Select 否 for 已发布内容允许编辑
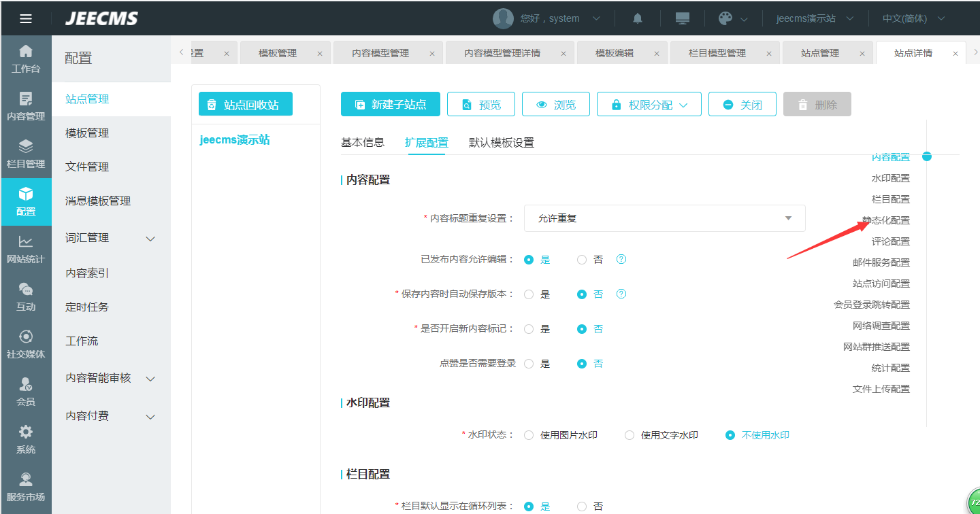 tap(582, 260)
